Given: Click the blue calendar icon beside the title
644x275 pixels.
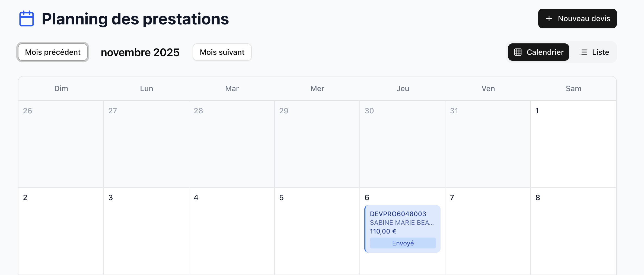Looking at the screenshot, I should coord(27,19).
